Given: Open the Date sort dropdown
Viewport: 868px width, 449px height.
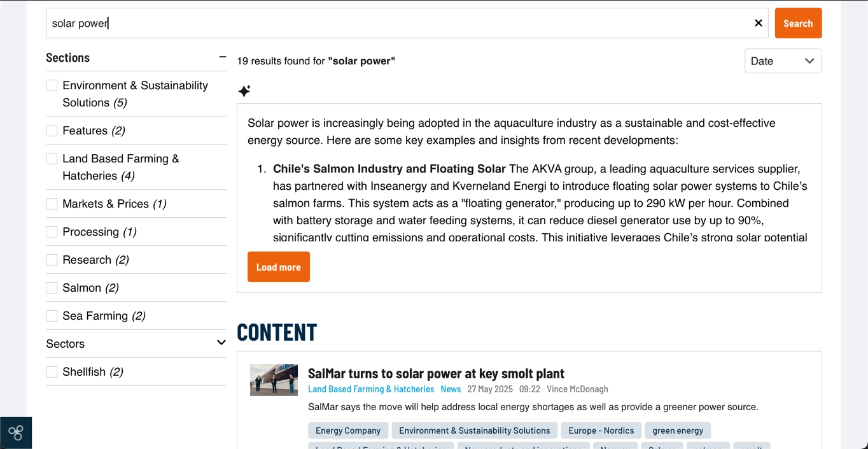Looking at the screenshot, I should point(783,61).
